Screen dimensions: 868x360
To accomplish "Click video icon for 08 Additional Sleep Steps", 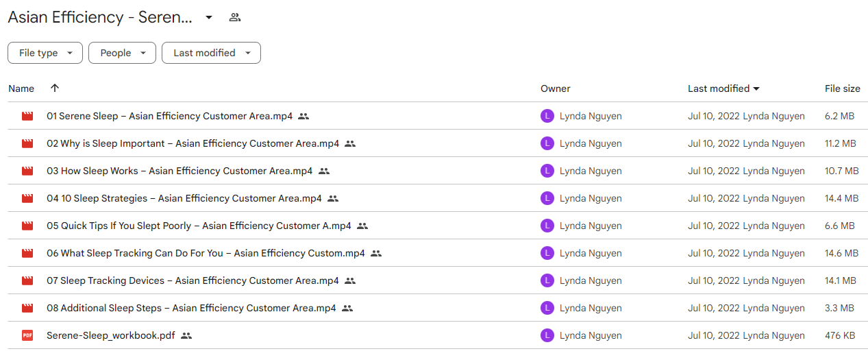I will point(27,309).
